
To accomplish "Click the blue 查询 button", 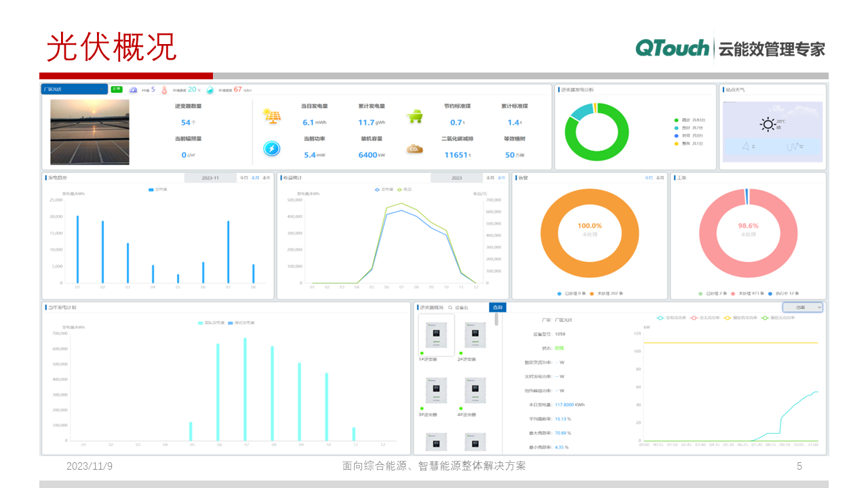I will [x=497, y=308].
